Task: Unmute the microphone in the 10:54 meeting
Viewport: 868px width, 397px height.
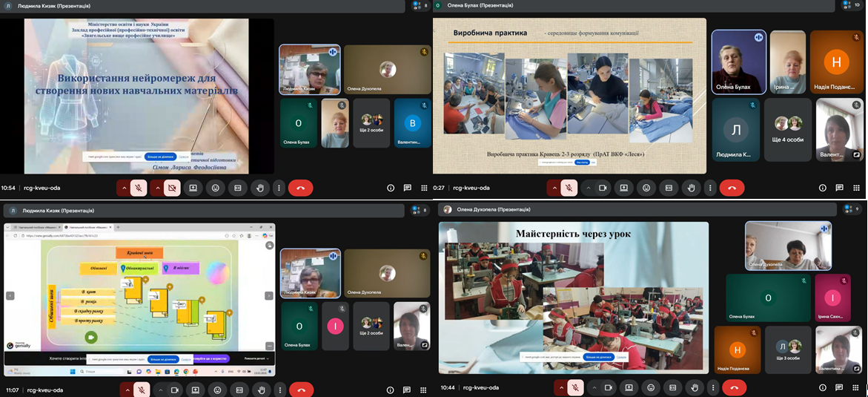Action: (139, 188)
